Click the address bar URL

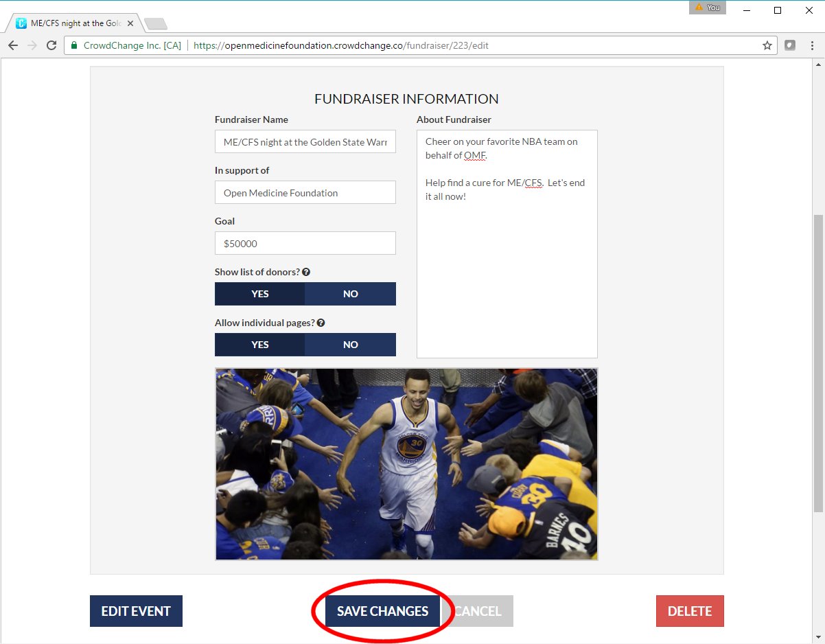(341, 46)
